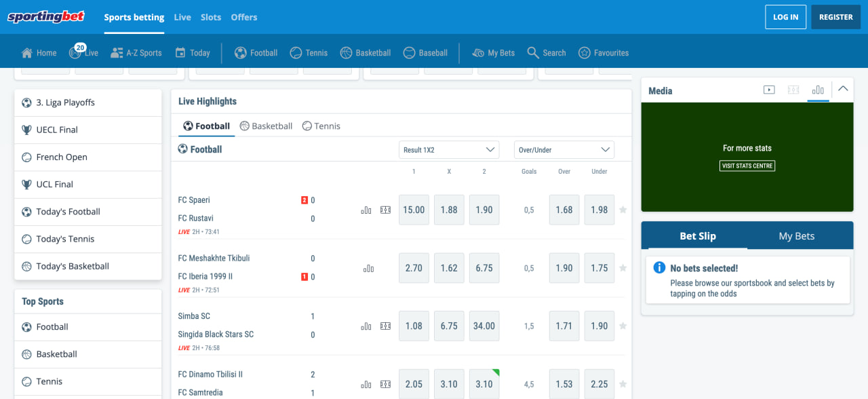
Task: Select Under 2.25 in Dinamo Tbilisi II match
Action: pos(599,384)
